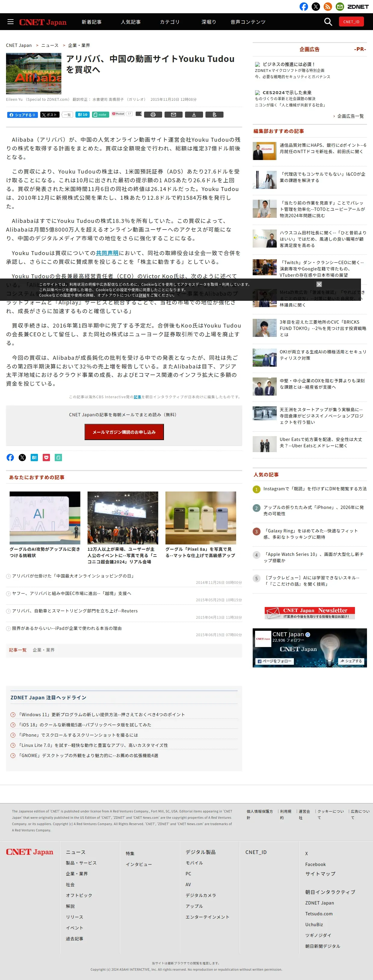Image resolution: width=373 pixels, height=980 pixels.
Task: Click the note share button
Action: [x=100, y=115]
